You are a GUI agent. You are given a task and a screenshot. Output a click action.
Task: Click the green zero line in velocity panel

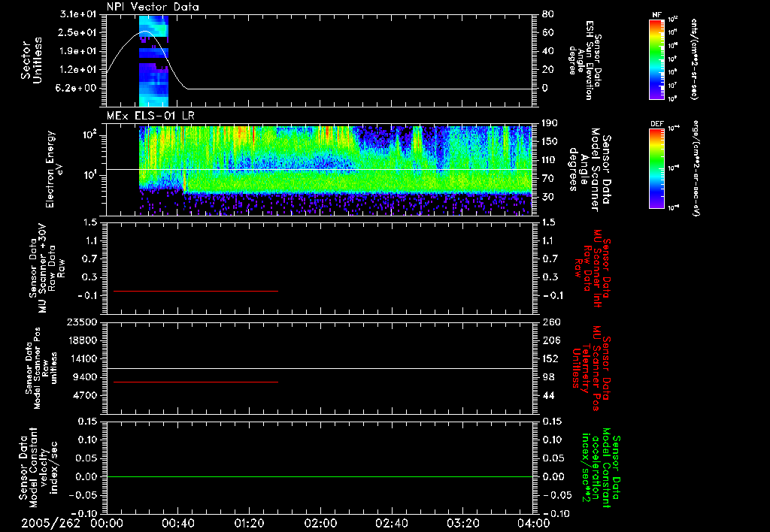[x=319, y=476]
